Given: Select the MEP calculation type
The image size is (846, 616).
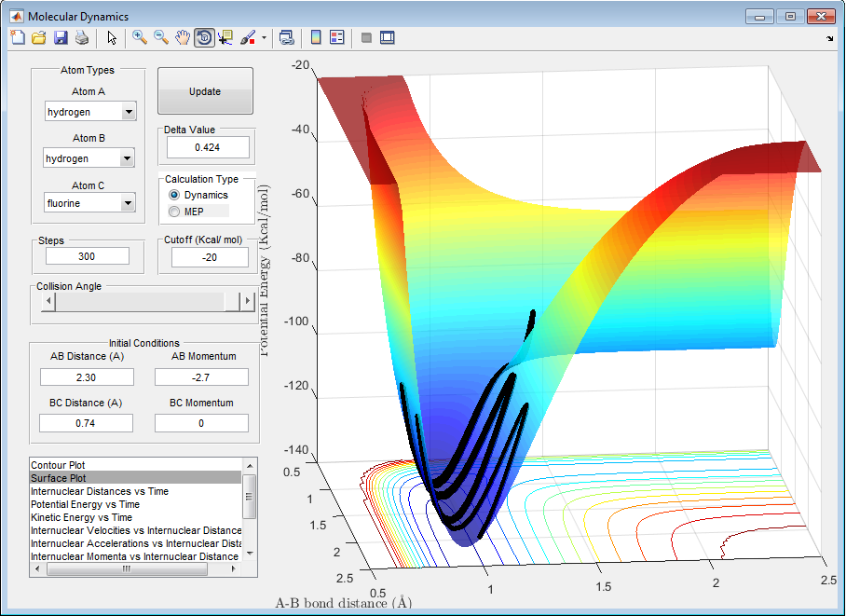Looking at the screenshot, I should click(x=174, y=212).
